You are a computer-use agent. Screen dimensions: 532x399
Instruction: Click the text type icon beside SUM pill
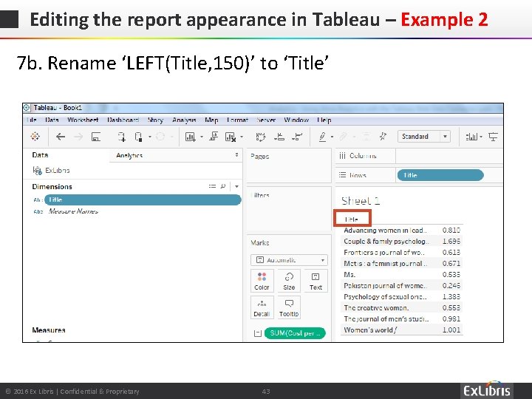pos(258,333)
